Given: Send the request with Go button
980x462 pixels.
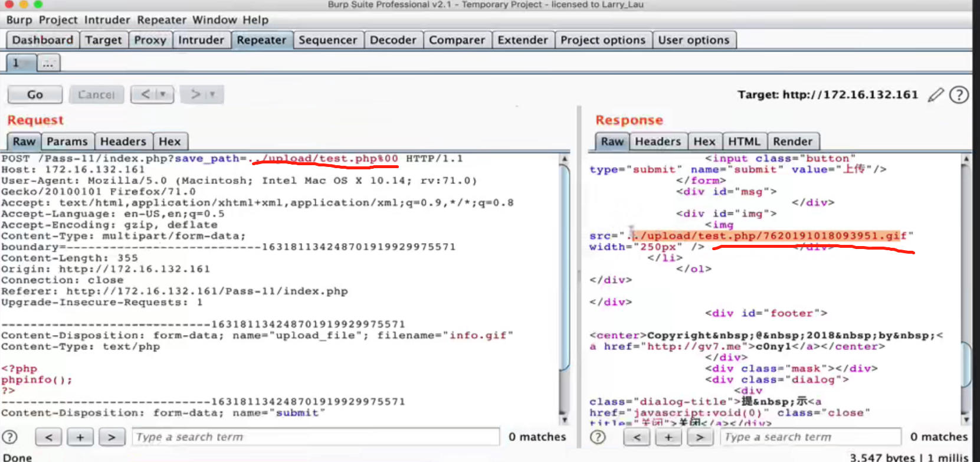Looking at the screenshot, I should click(x=35, y=94).
